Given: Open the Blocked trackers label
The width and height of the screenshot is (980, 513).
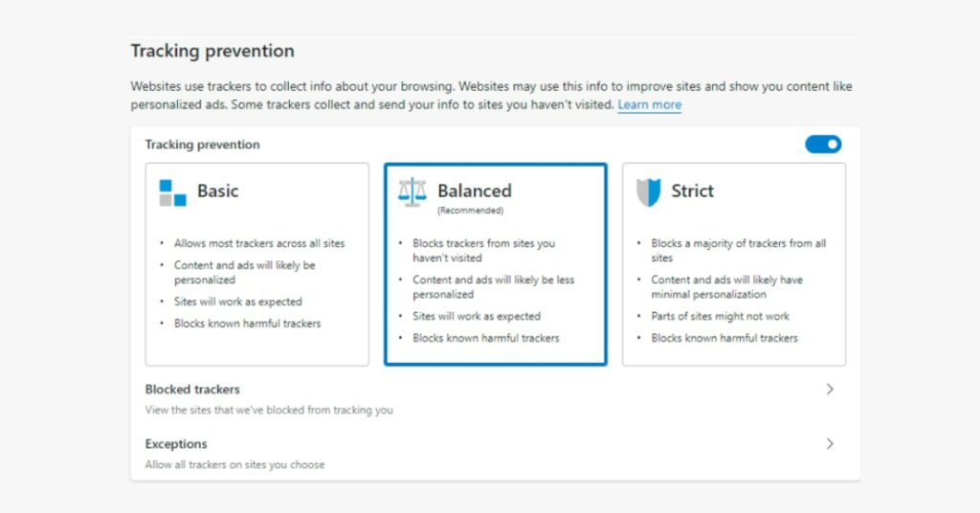Looking at the screenshot, I should [x=192, y=390].
